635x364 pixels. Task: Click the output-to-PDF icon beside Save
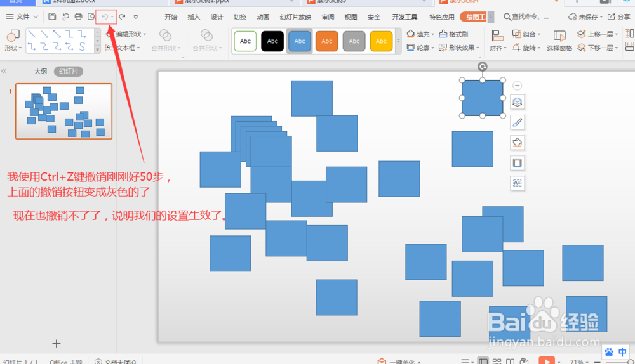tap(65, 16)
